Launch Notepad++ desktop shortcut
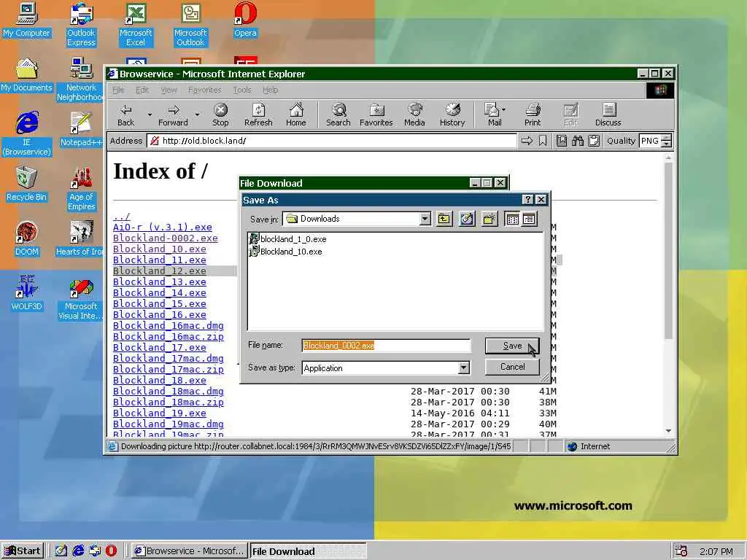The width and height of the screenshot is (747, 560). (80, 130)
